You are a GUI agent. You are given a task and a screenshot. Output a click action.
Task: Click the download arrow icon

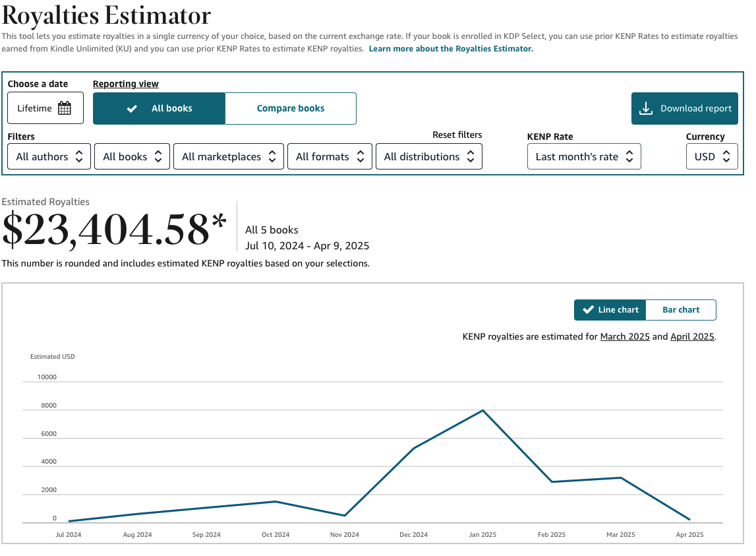pos(645,109)
